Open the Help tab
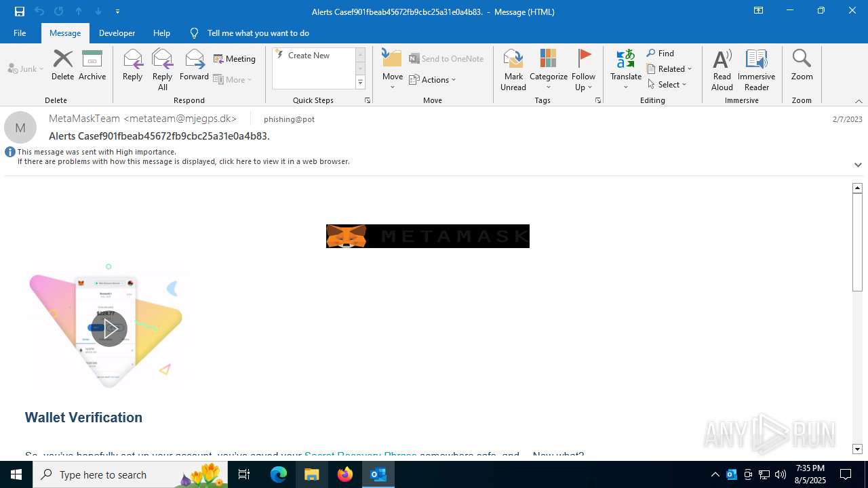 click(x=161, y=33)
